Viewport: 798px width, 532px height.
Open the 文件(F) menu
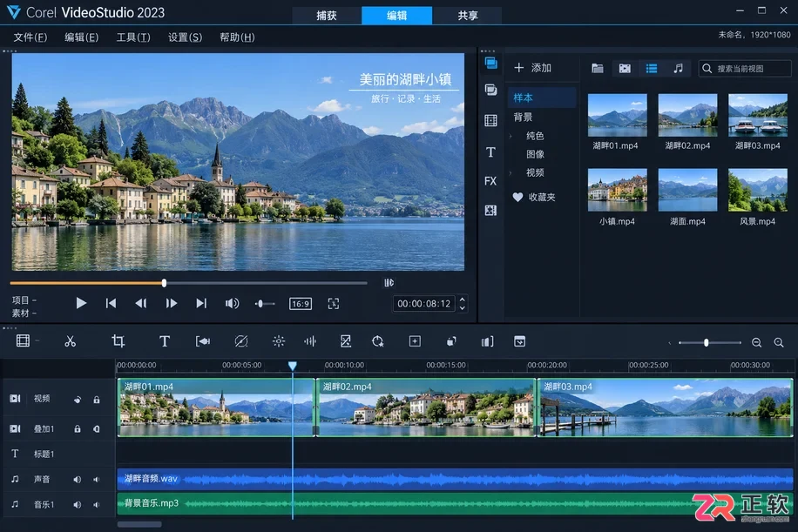(30, 37)
